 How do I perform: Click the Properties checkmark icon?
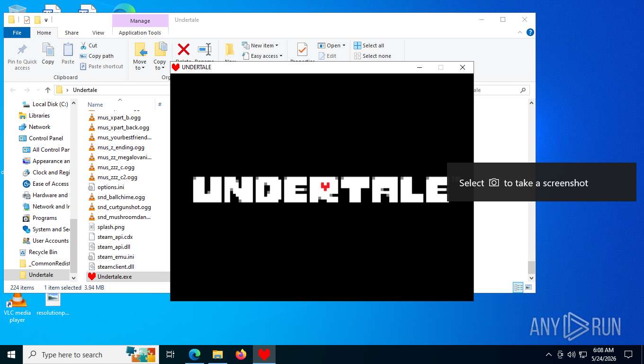coord(302,50)
